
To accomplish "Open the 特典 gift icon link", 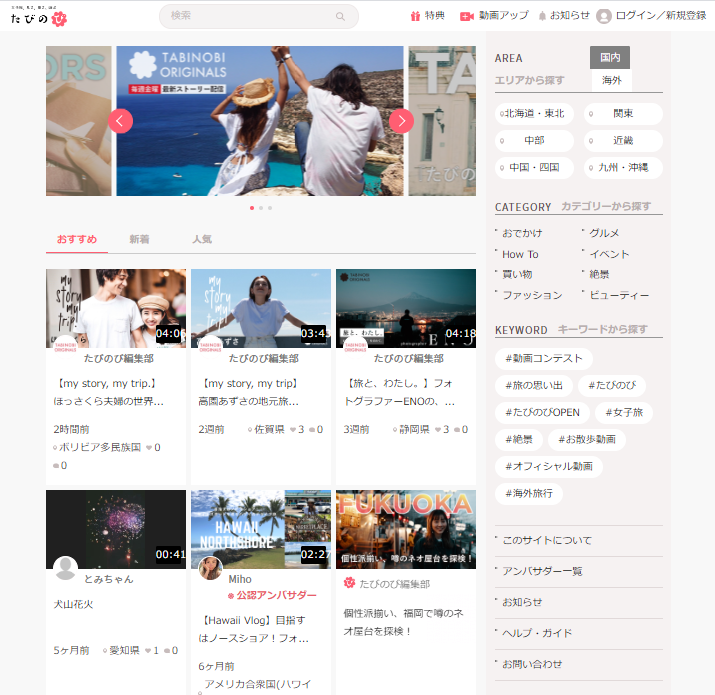I will [x=415, y=16].
